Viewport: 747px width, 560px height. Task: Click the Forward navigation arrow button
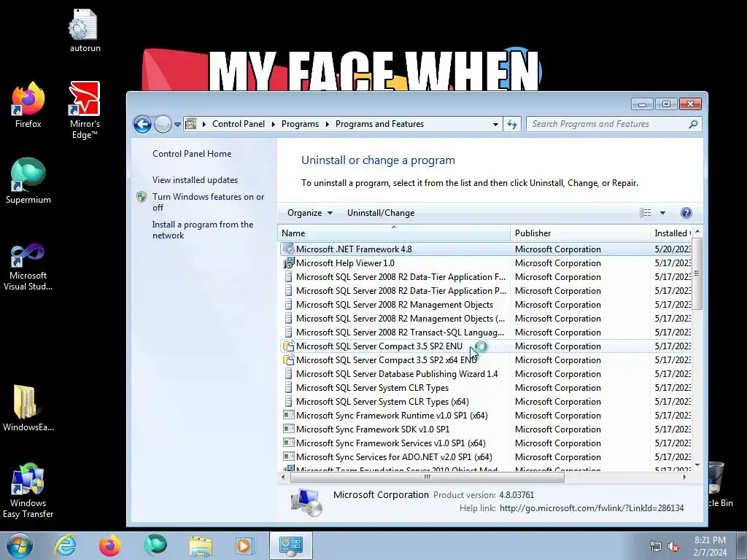coord(163,124)
